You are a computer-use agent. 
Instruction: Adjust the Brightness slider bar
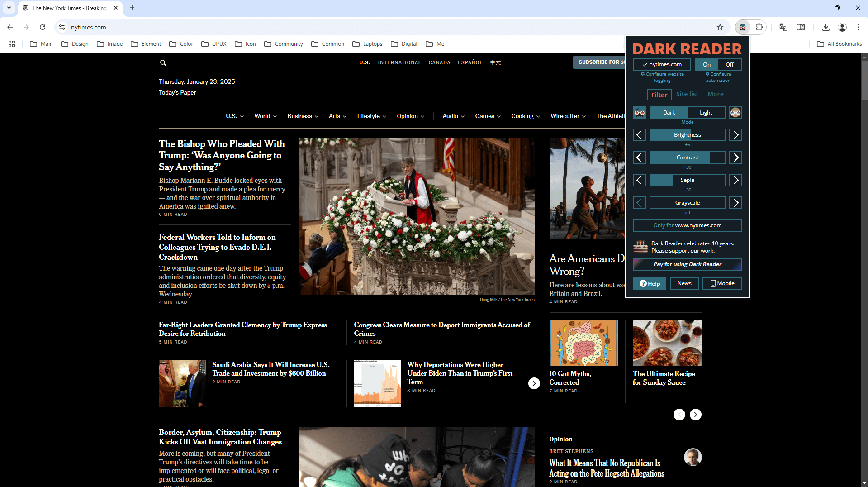688,135
